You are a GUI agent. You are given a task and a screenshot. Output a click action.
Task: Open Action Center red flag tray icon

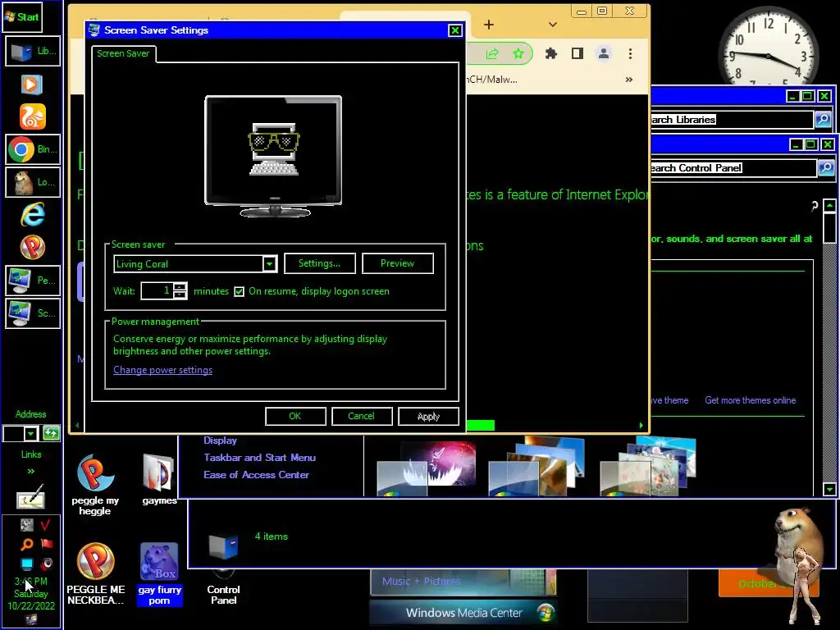pyautogui.click(x=47, y=545)
